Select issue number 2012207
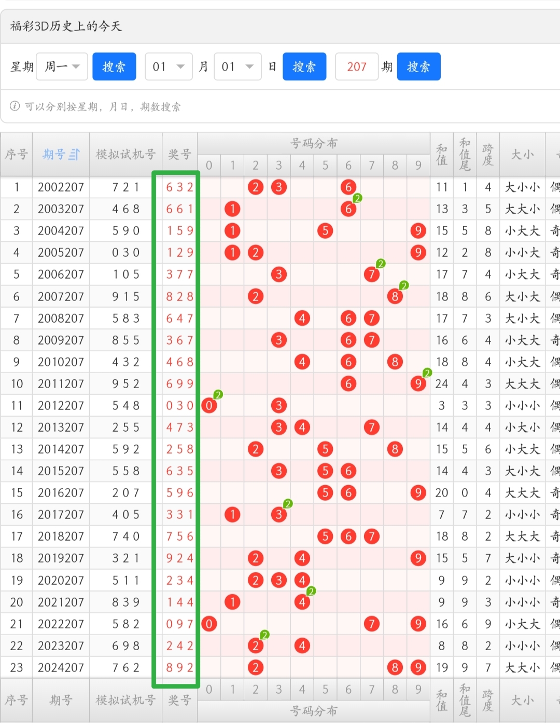This screenshot has width=560, height=728. (61, 406)
